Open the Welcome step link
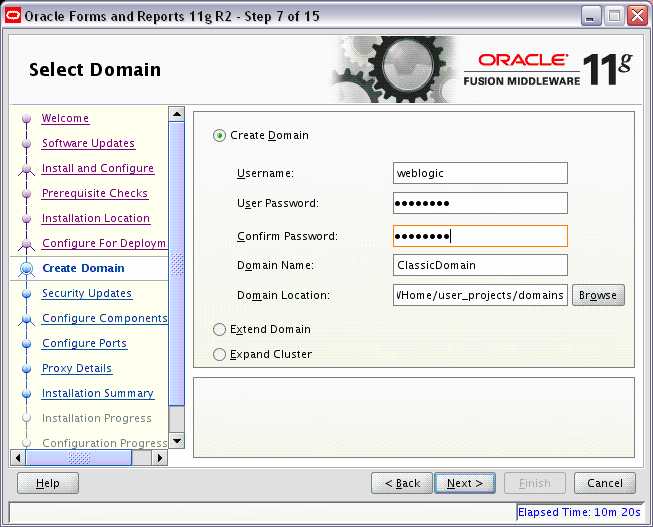This screenshot has height=527, width=653. (x=65, y=118)
